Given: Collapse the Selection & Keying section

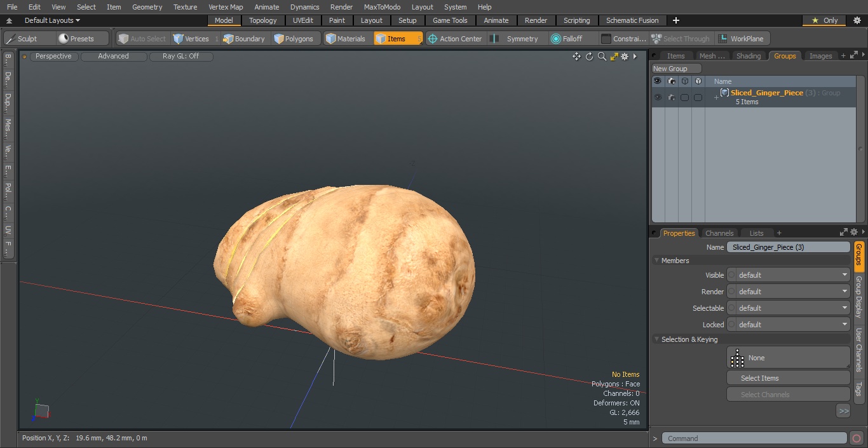Looking at the screenshot, I should coord(656,339).
